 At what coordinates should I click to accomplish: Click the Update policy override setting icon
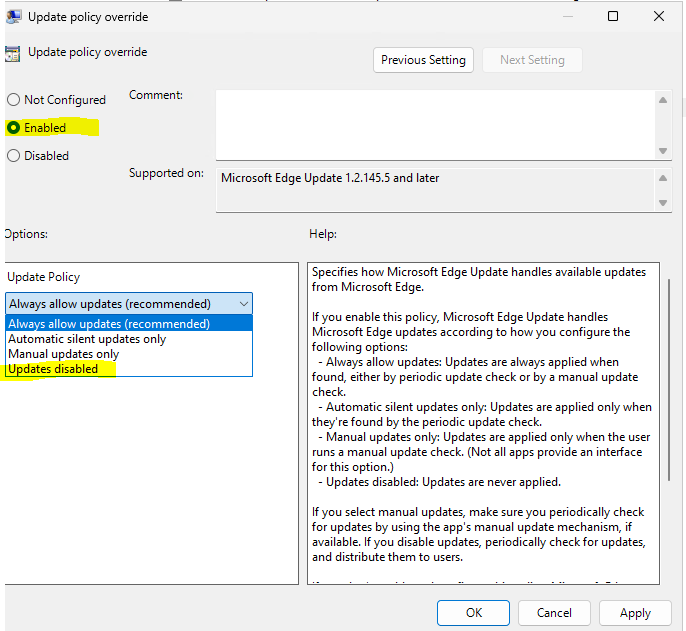[13, 53]
